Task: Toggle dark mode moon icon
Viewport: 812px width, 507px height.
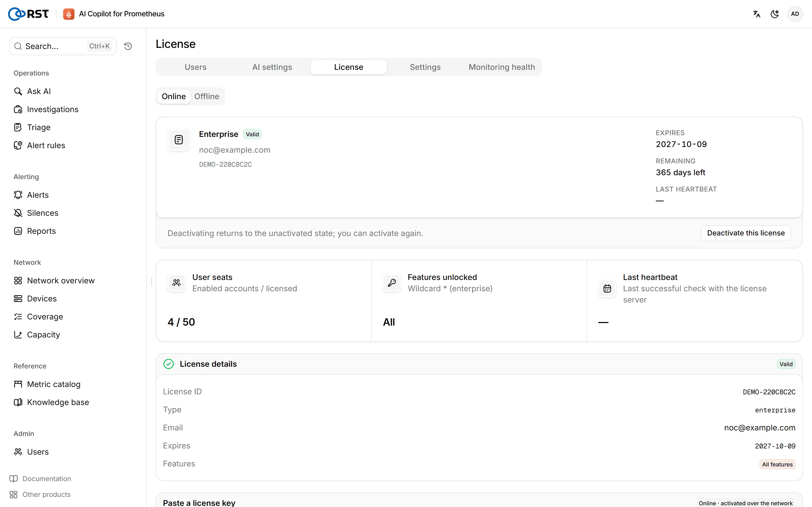Action: coord(775,14)
